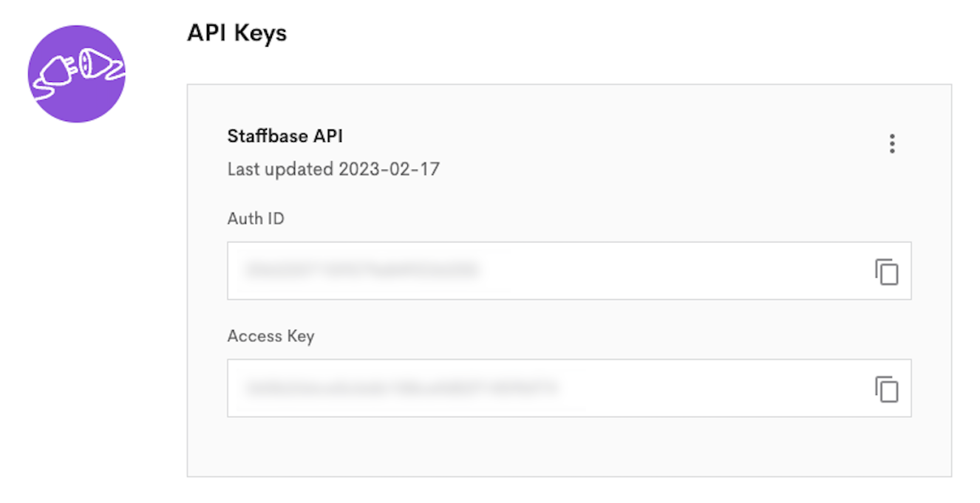
Task: Click blank card area right of "Auth ID" label
Action: coord(591,219)
